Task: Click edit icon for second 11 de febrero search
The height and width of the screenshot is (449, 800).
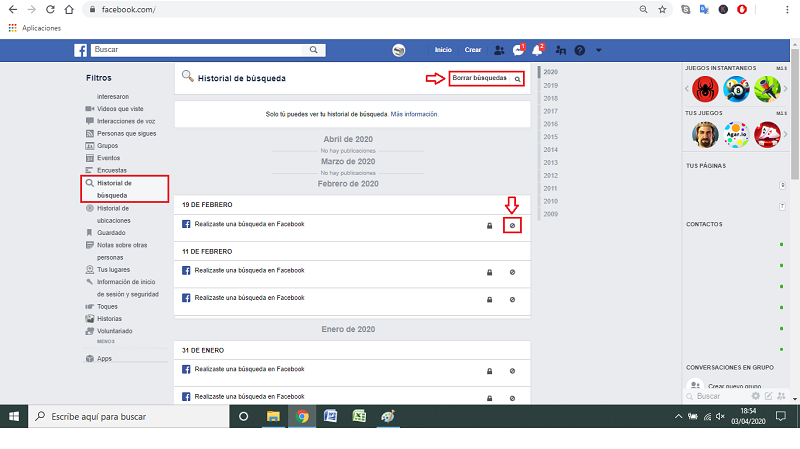Action: coord(512,300)
